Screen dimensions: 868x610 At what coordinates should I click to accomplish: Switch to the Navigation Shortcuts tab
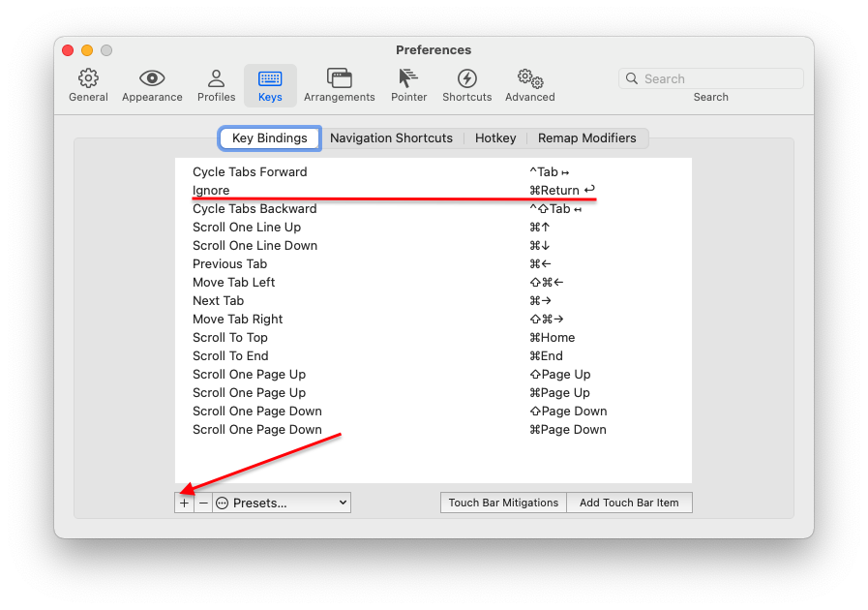pyautogui.click(x=391, y=137)
